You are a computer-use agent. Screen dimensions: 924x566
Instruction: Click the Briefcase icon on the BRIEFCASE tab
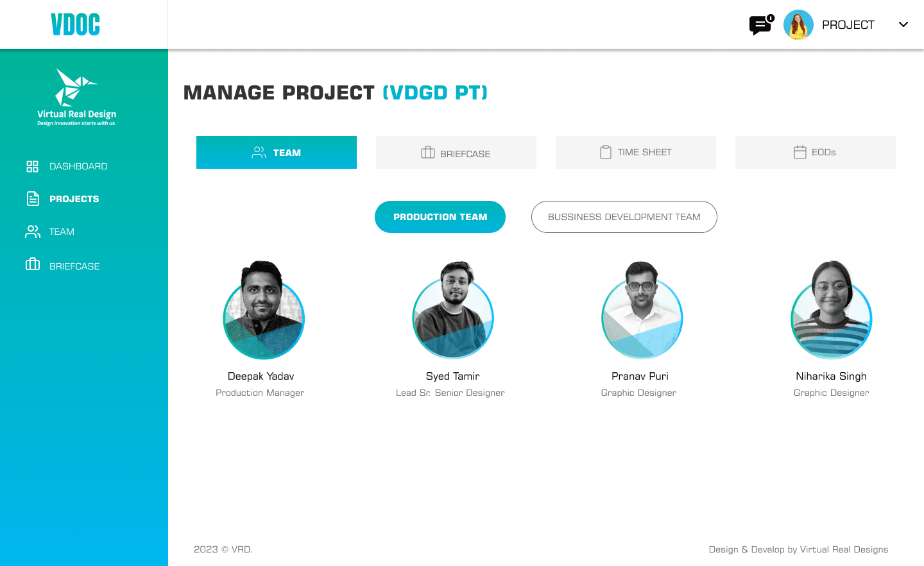427,152
